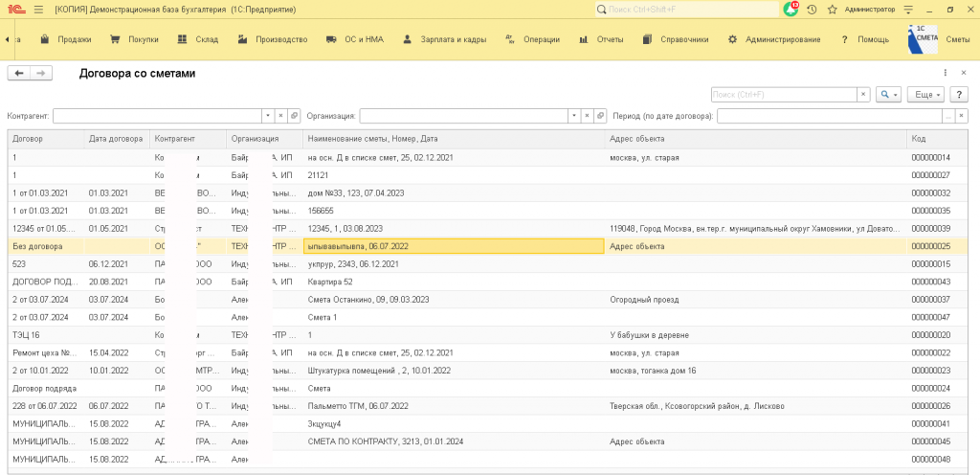
Task: Click the global search field
Action: point(687,10)
